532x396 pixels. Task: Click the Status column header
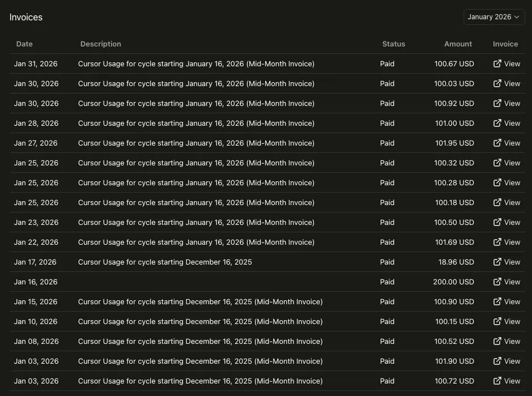pyautogui.click(x=394, y=44)
